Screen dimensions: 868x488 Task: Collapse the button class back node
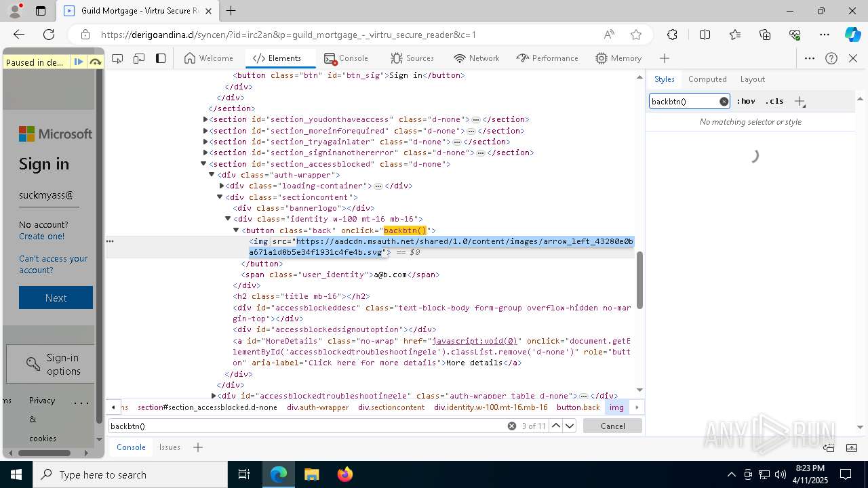(x=236, y=230)
